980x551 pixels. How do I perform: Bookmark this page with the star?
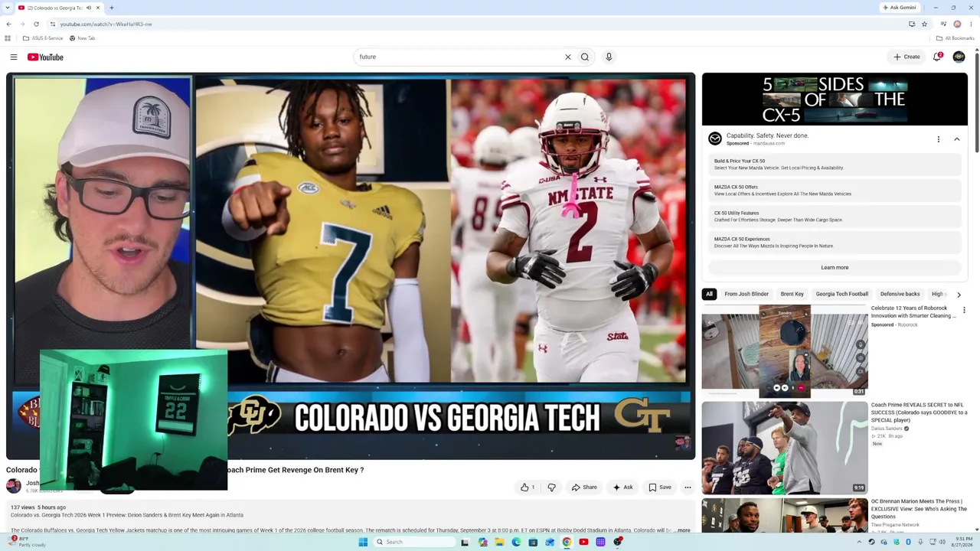click(925, 24)
